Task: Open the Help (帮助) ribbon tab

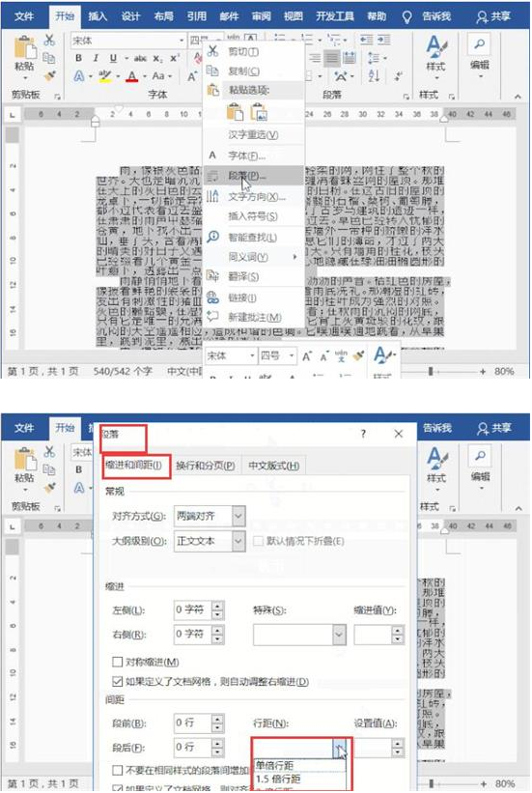Action: (x=377, y=16)
